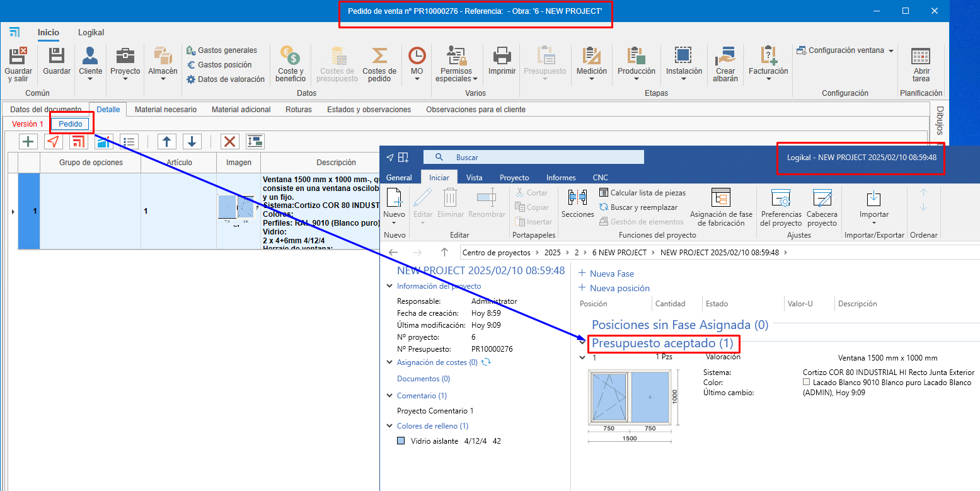Screen dimensions: 980x491
Task: Click Nueva Fase link
Action: coord(606,274)
